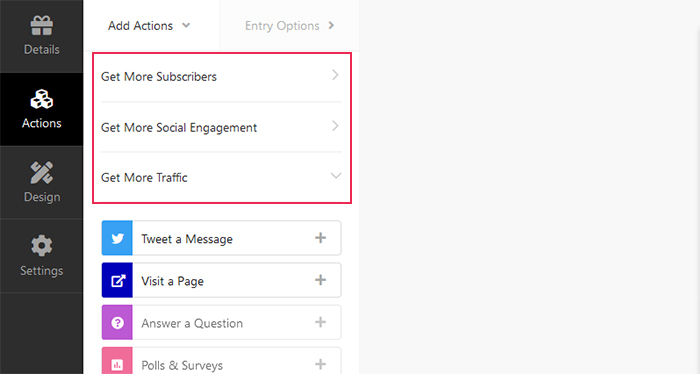Open the Add Actions dropdown arrow

(186, 25)
